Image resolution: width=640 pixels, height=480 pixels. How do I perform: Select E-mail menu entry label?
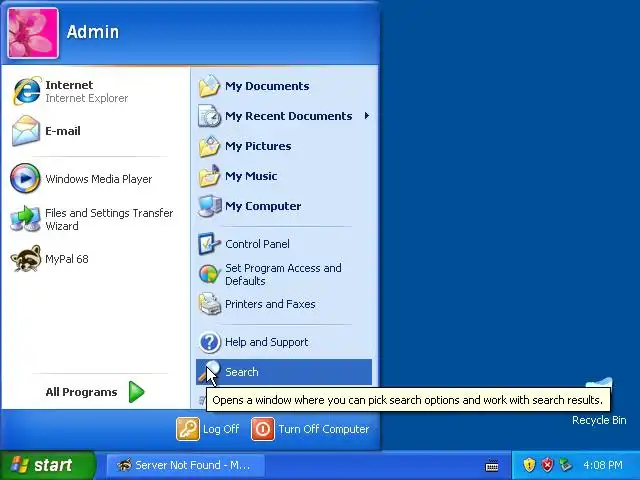pos(63,131)
